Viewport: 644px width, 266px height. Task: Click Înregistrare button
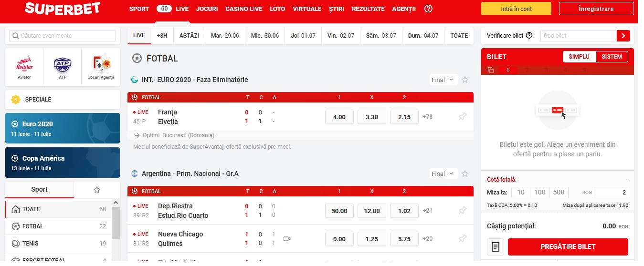pyautogui.click(x=596, y=9)
